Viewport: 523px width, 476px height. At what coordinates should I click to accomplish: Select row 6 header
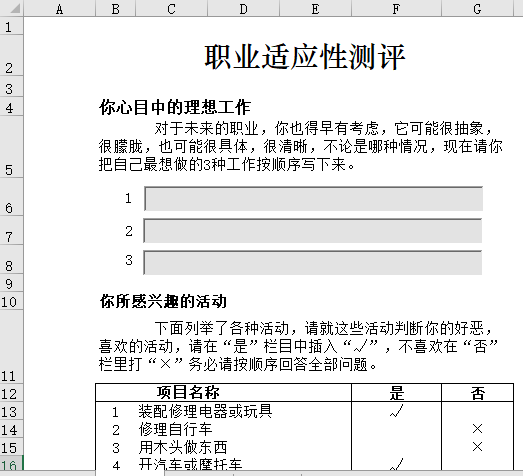(x=12, y=197)
